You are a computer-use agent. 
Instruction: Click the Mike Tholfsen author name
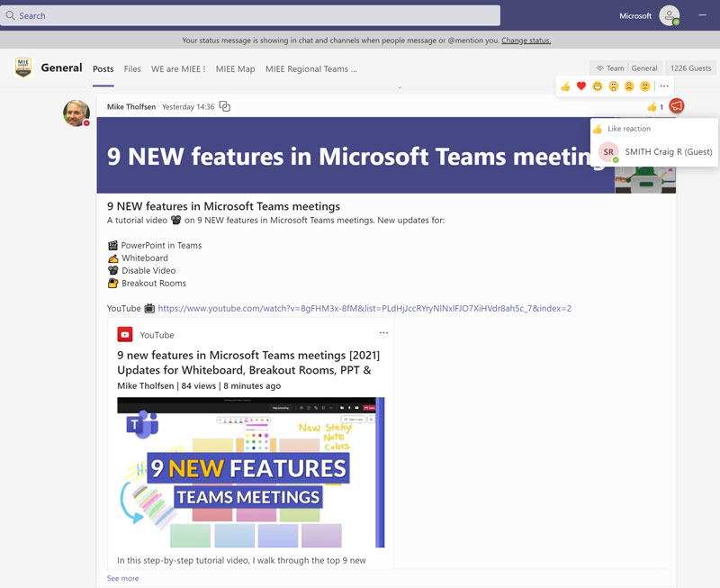click(x=131, y=106)
